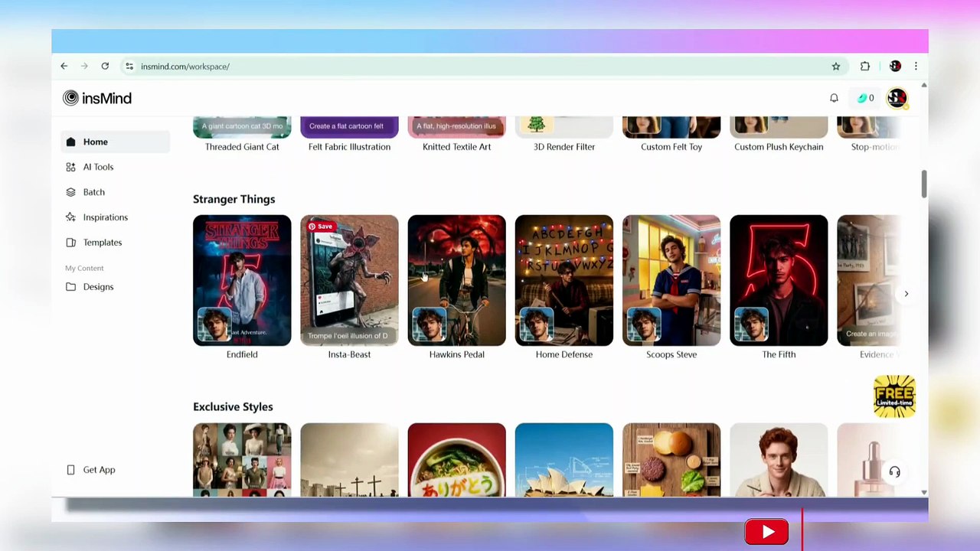980x551 pixels.
Task: Click the "Home Defense" label
Action: click(x=564, y=354)
